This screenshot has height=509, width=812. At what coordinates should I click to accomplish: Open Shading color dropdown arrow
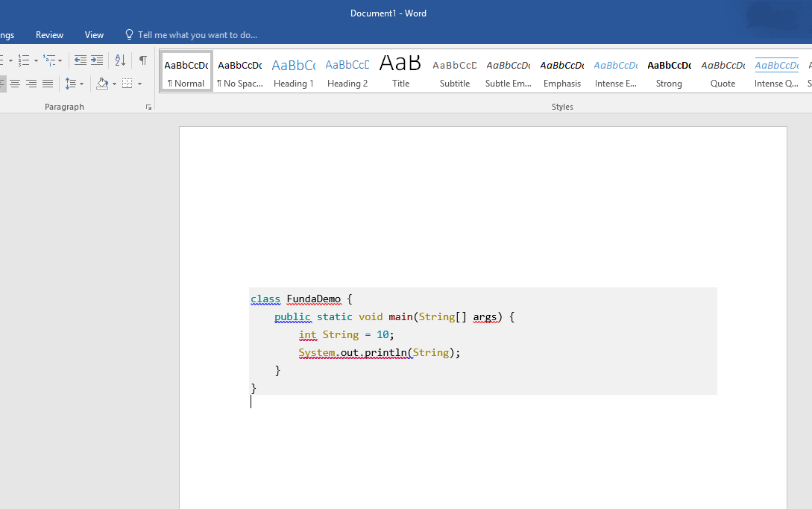pyautogui.click(x=114, y=84)
